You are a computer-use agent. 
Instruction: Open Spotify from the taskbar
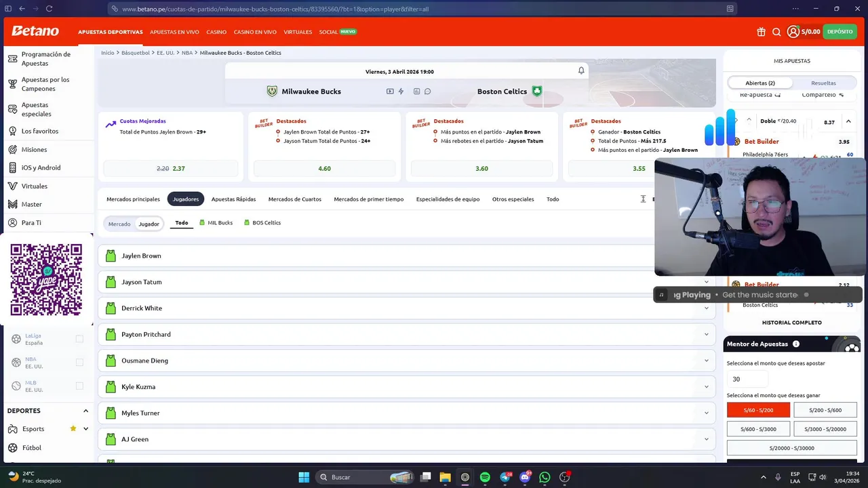click(485, 477)
